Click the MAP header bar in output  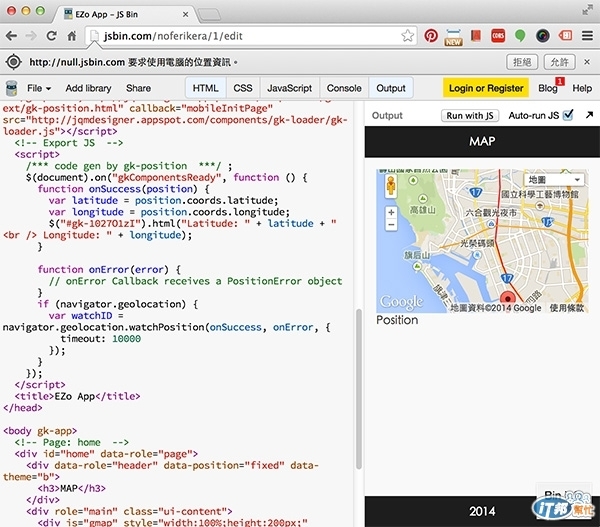point(482,141)
